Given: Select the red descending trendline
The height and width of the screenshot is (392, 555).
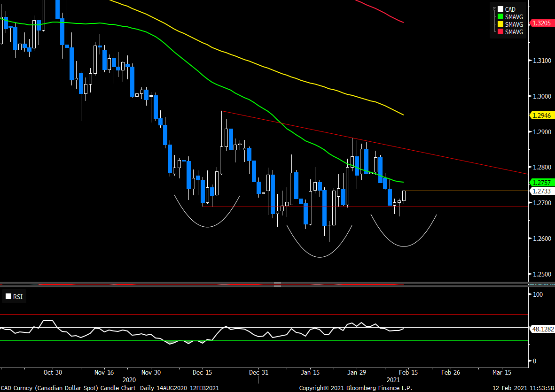Looking at the screenshot, I should (375, 142).
